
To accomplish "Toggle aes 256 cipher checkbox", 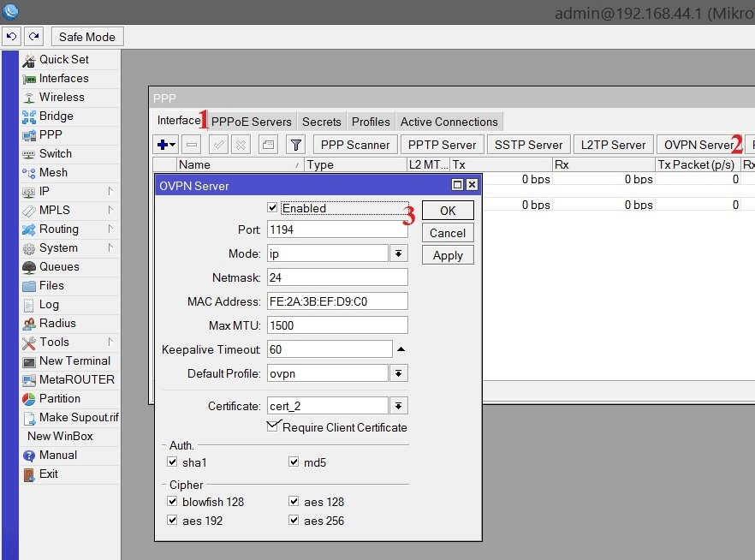I will click(294, 520).
